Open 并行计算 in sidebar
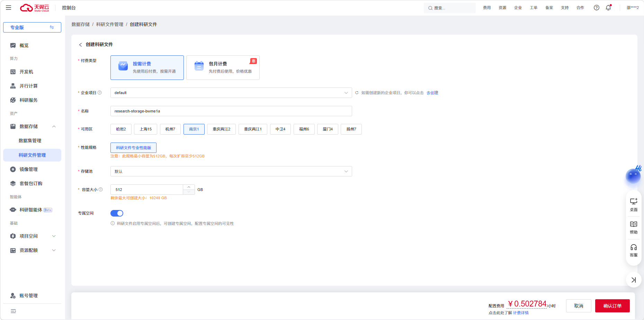Viewport: 644px width, 320px height. pyautogui.click(x=32, y=86)
